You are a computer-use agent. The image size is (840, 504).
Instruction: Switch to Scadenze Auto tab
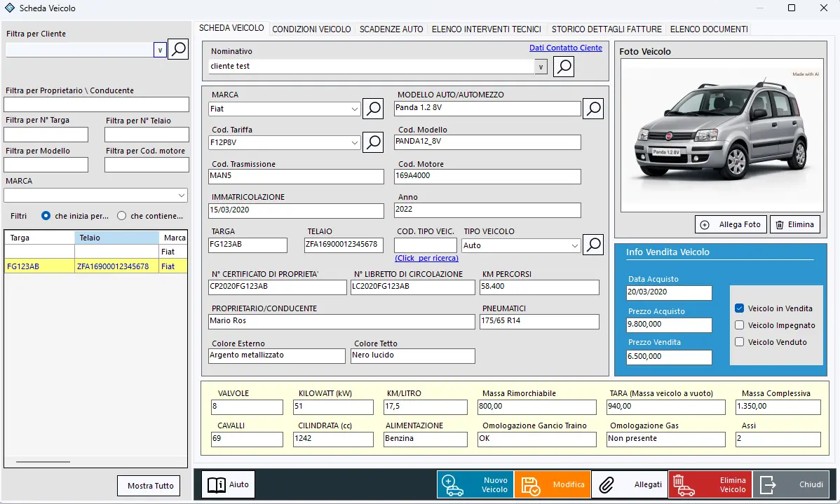click(x=391, y=29)
